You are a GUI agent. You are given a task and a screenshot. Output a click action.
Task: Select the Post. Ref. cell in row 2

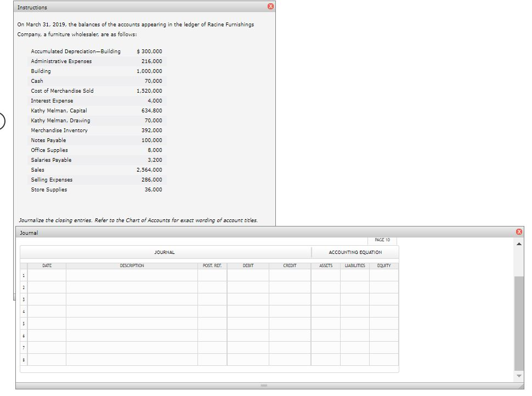tap(212, 287)
